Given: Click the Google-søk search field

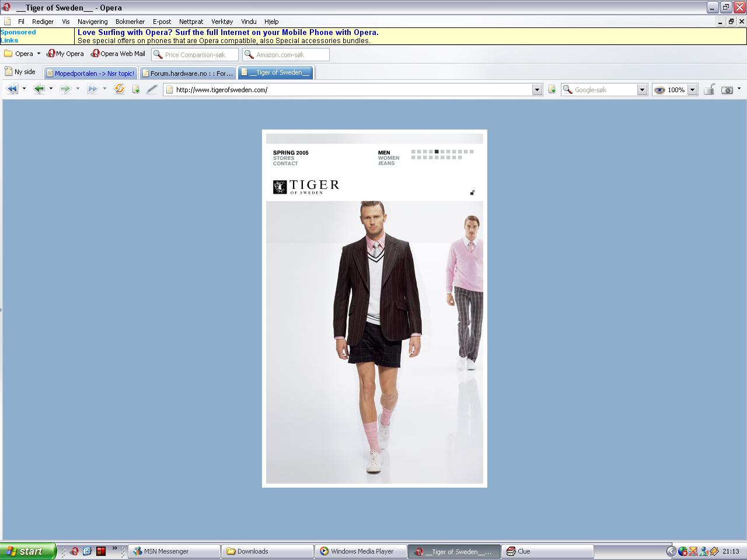Looking at the screenshot, I should point(605,90).
